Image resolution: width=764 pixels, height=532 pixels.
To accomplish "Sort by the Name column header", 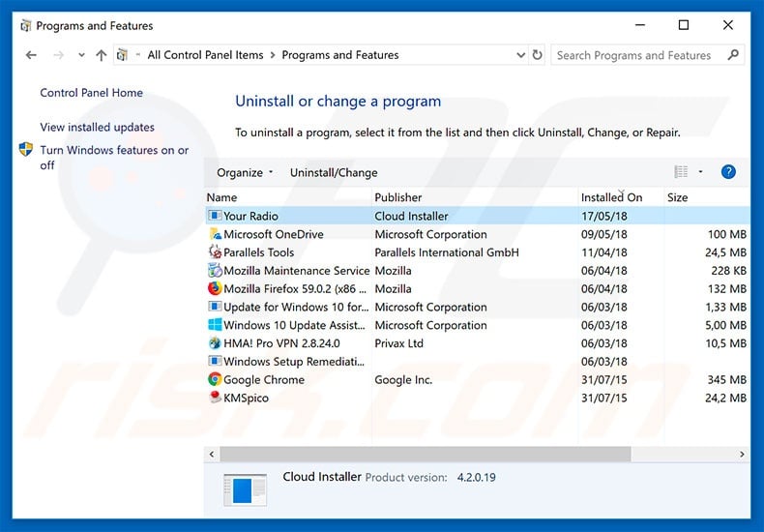I will click(x=221, y=197).
